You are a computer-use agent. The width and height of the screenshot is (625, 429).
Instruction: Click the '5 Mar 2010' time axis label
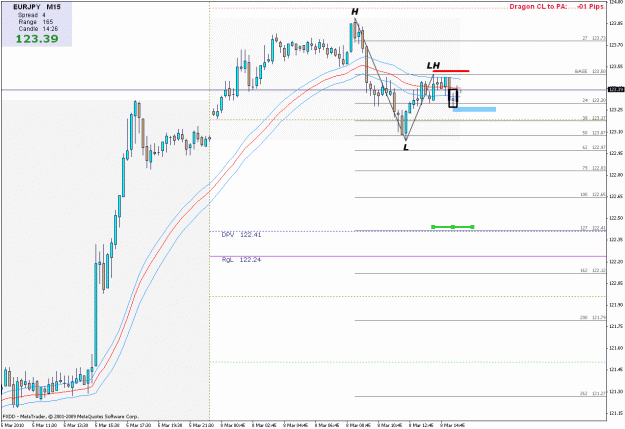click(x=13, y=425)
